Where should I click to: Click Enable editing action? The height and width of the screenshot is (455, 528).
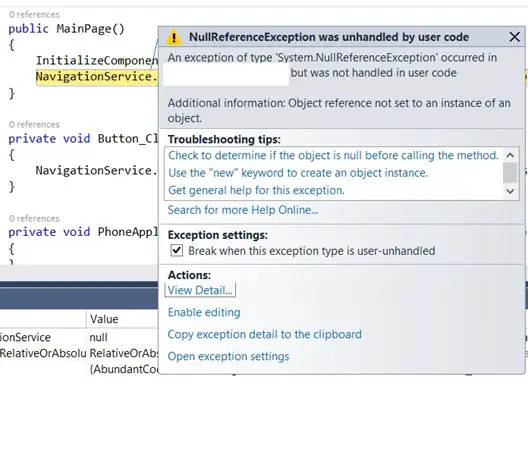(204, 312)
